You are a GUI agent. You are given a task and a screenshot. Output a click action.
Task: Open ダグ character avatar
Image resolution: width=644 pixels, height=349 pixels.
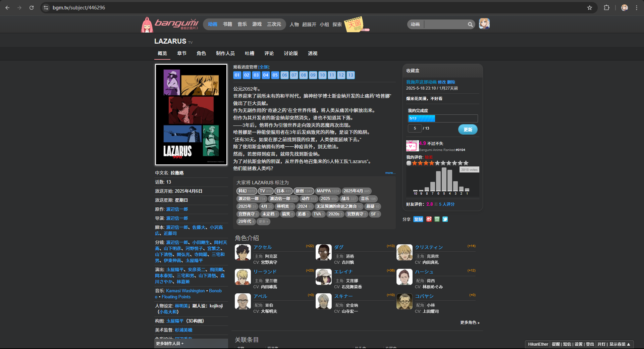323,252
